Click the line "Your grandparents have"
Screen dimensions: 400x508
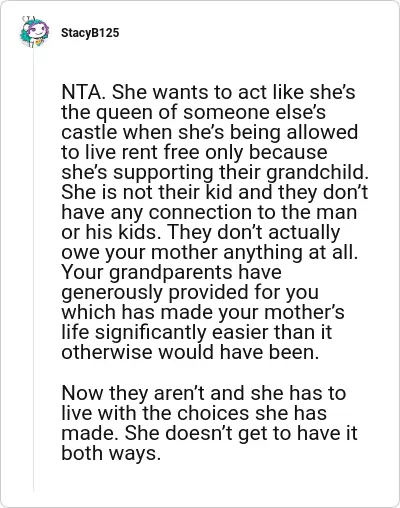[171, 272]
